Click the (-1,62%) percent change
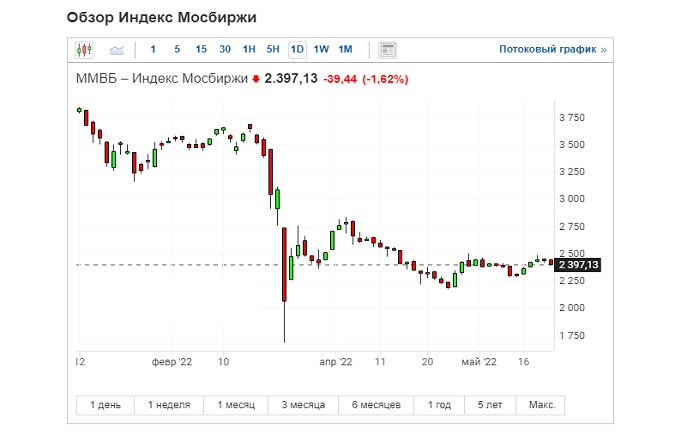Image resolution: width=675 pixels, height=448 pixels. click(x=385, y=79)
